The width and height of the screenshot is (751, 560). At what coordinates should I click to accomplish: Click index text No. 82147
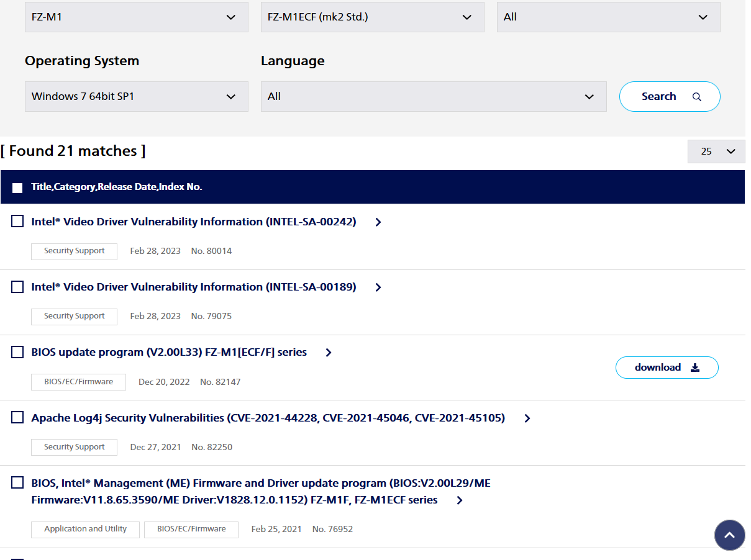point(220,382)
